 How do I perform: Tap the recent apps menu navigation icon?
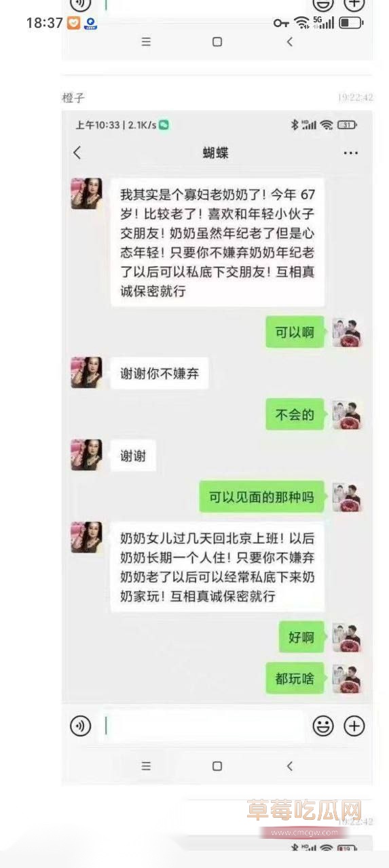146,766
